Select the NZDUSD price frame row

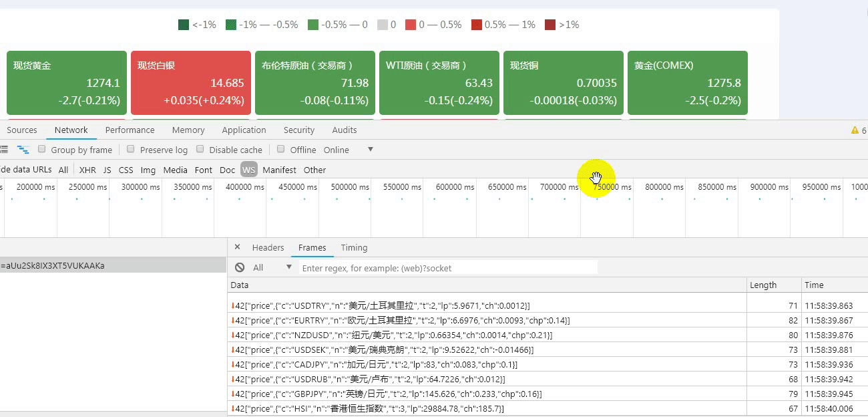pos(548,335)
